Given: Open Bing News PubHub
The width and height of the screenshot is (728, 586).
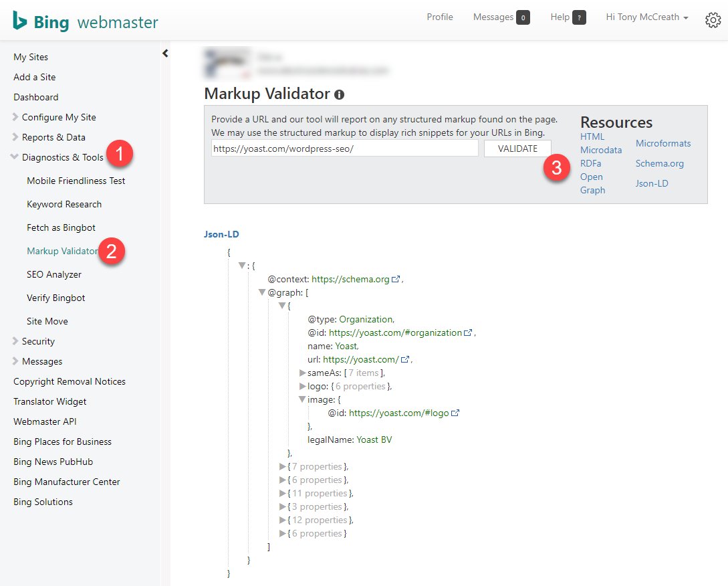Looking at the screenshot, I should pos(53,462).
